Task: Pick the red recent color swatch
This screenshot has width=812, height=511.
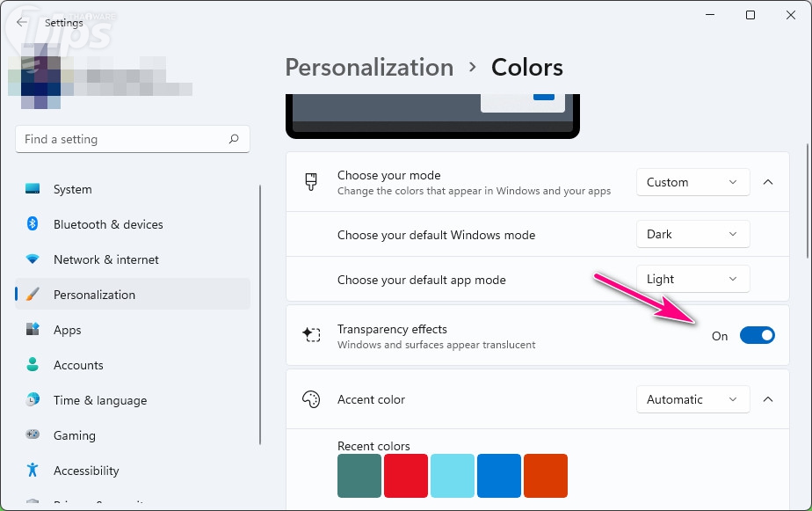Action: (406, 476)
